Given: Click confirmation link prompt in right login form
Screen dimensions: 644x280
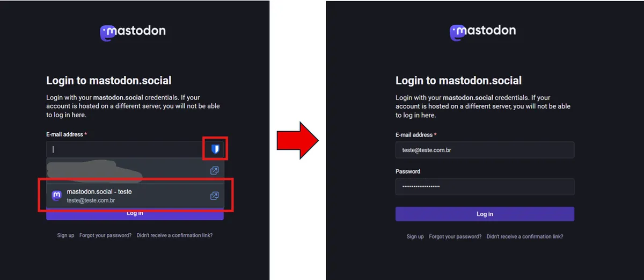Looking at the screenshot, I should click(x=524, y=236).
